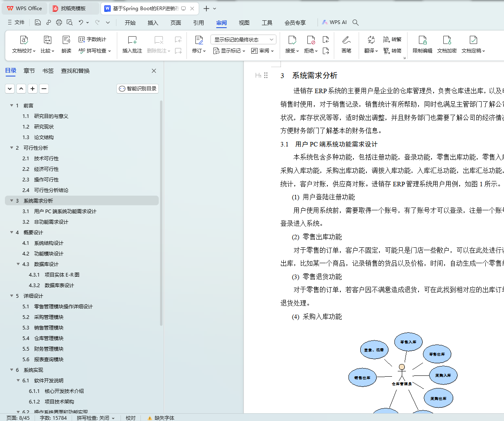Click 插入批注 to insert a comment
Viewport: 504px width, 421px height.
click(132, 45)
